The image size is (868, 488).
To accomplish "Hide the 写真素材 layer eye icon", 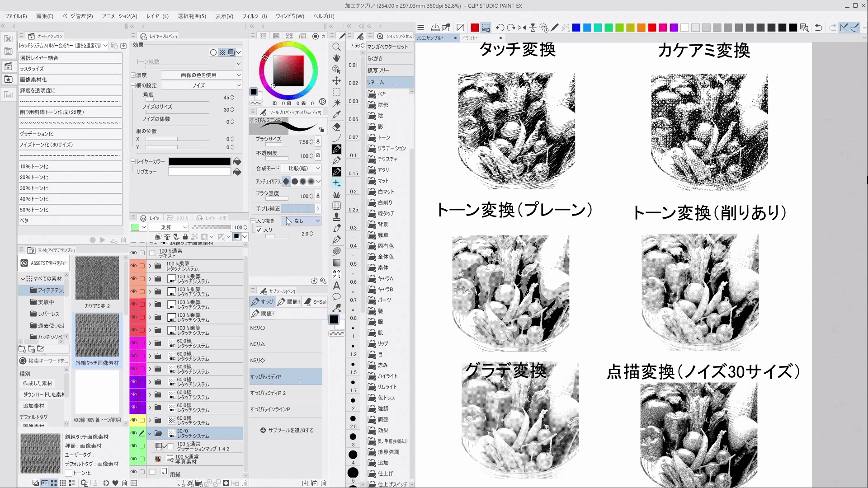I will coord(133,459).
